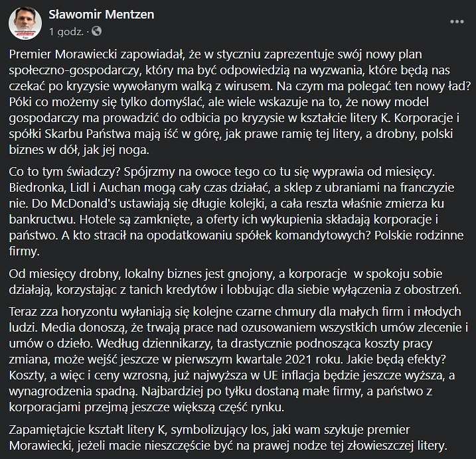Open Sławomir Mentzen's profile picture
Image resolution: width=476 pixels, height=459 pixels.
25,23
